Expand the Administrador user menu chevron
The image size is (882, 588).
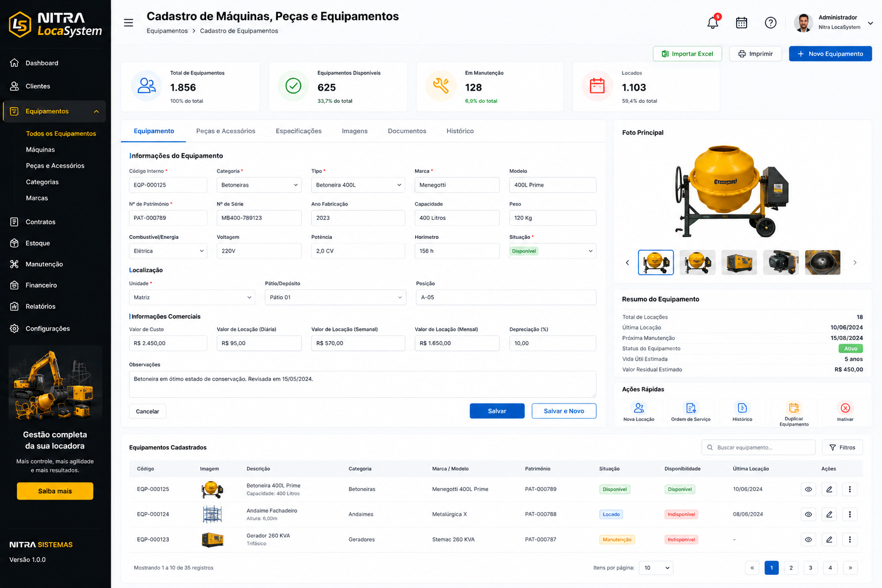[870, 23]
